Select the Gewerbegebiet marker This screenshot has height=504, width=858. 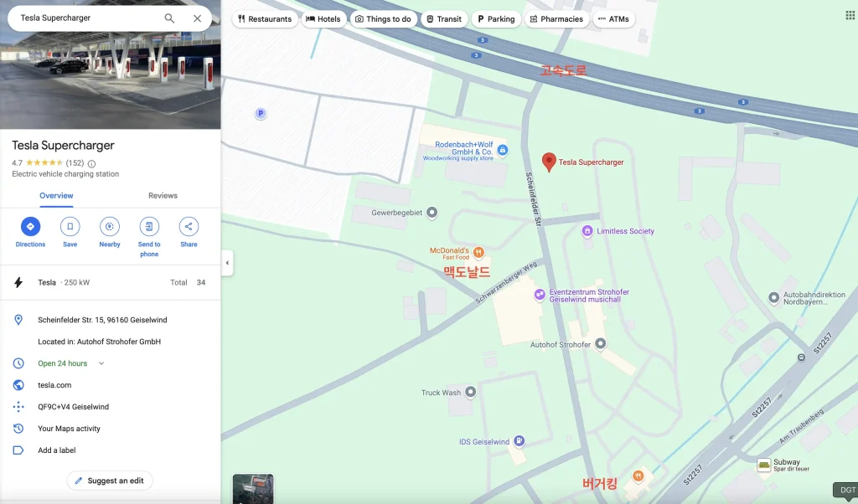tap(432, 212)
